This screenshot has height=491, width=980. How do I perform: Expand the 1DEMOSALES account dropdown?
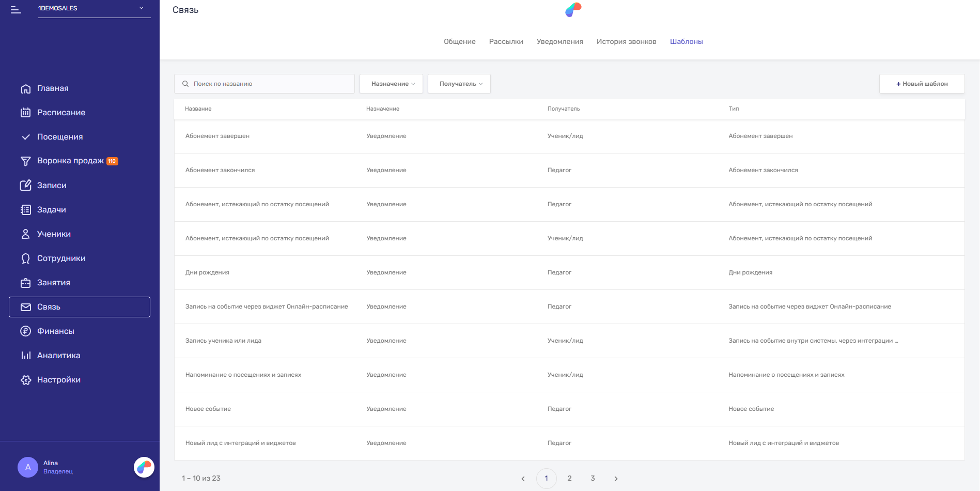[x=95, y=9]
